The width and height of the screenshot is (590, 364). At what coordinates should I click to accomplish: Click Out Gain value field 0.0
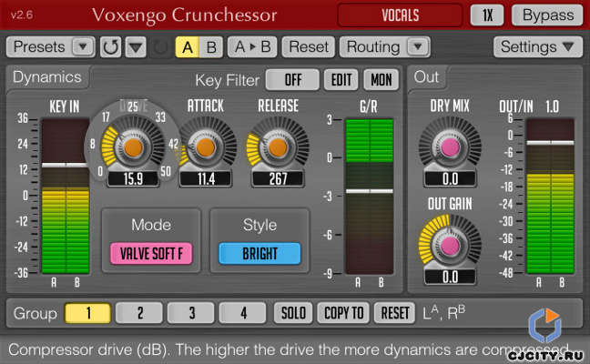click(450, 278)
